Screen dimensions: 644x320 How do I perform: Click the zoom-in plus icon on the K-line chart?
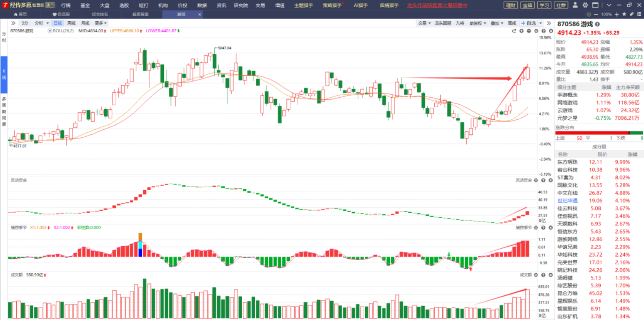(521, 31)
